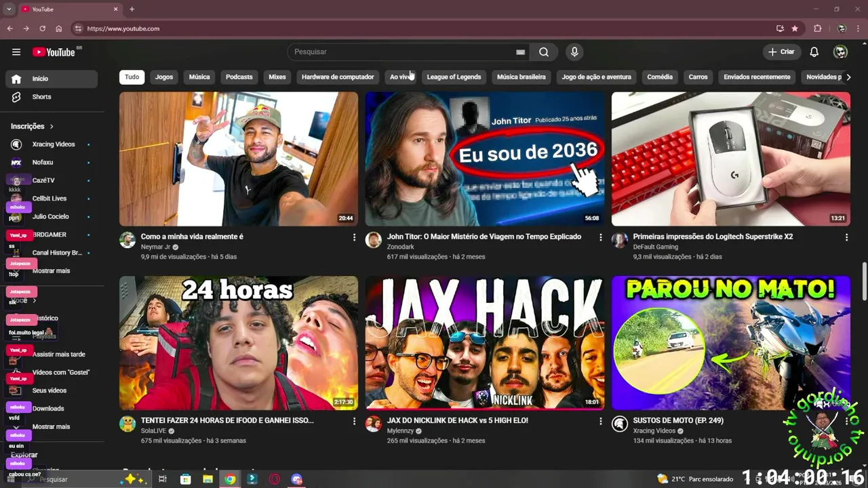
Task: Open the browser extensions puzzle icon
Action: coord(817,28)
